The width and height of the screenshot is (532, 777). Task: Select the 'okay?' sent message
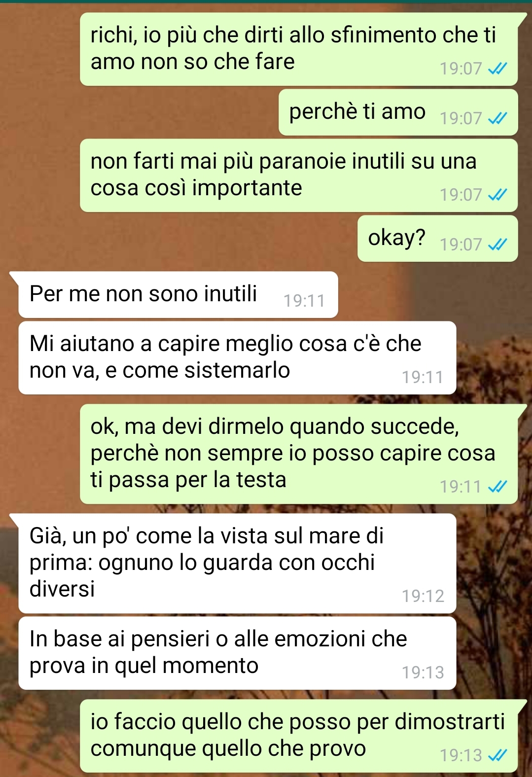(x=438, y=238)
